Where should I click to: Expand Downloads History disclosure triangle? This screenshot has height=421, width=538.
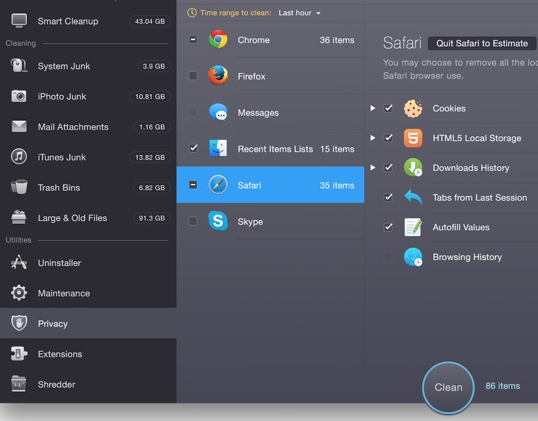point(373,167)
